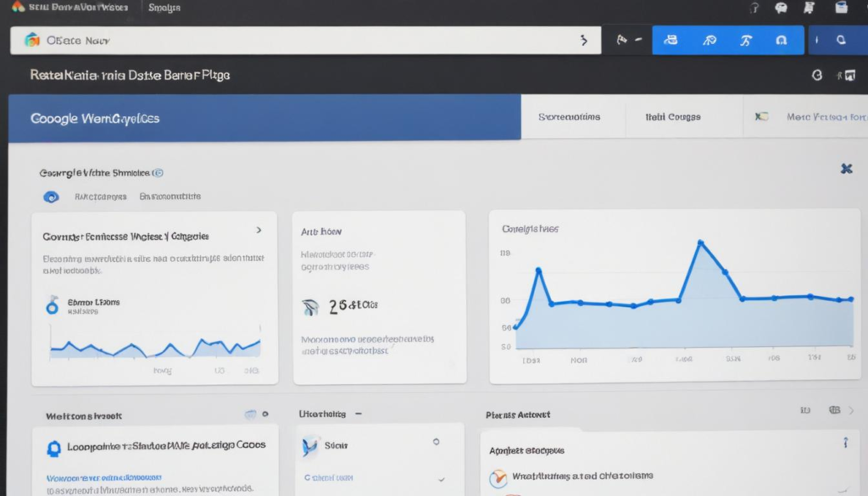Click the feather icon beside '2 6 stCts'
868x496 pixels.
coord(310,307)
